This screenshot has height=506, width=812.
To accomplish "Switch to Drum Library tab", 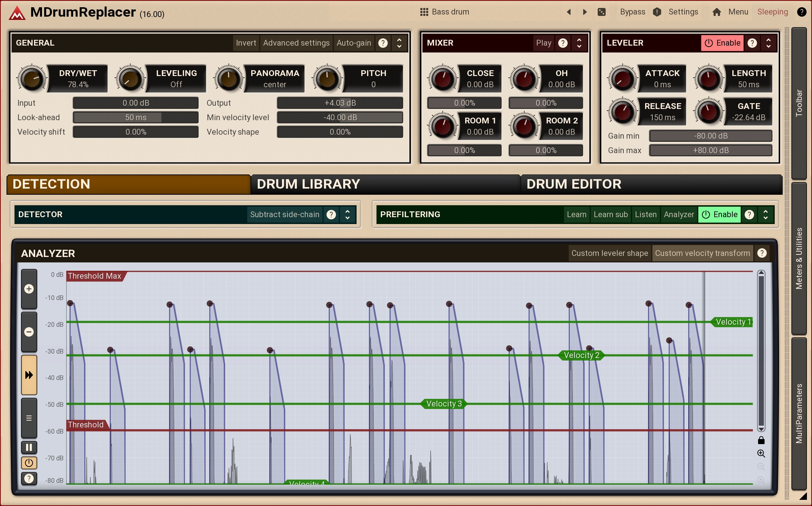I will [x=386, y=184].
